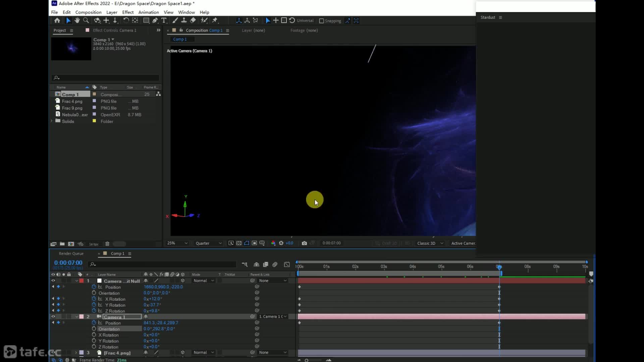Create a new folder in Project panel
The image size is (644, 362).
pyautogui.click(x=62, y=244)
